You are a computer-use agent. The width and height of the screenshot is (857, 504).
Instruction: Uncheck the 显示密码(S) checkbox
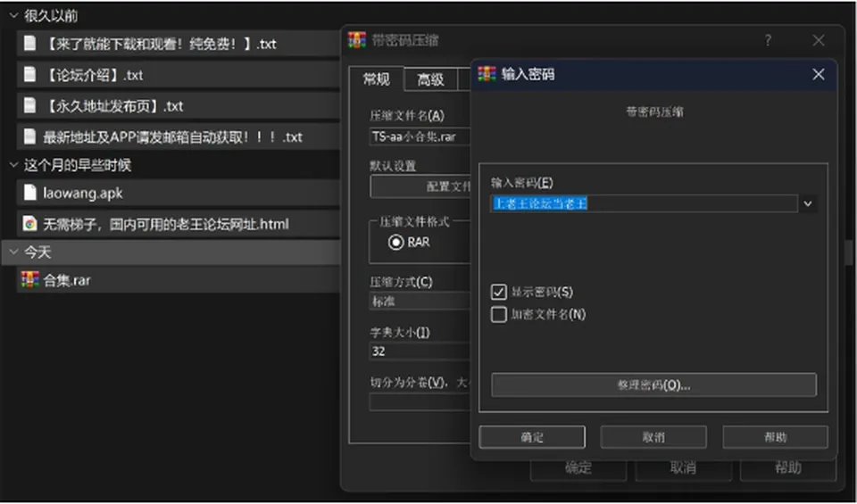(x=498, y=292)
